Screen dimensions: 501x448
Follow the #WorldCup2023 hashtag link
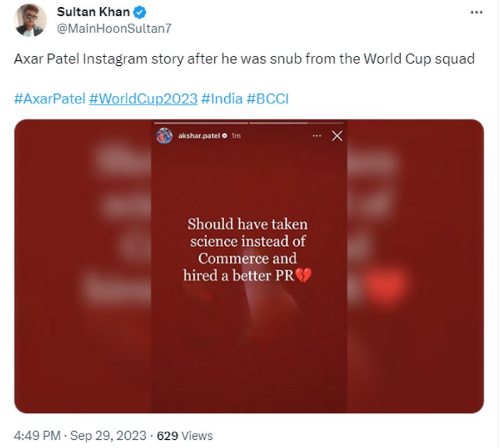[x=143, y=99]
